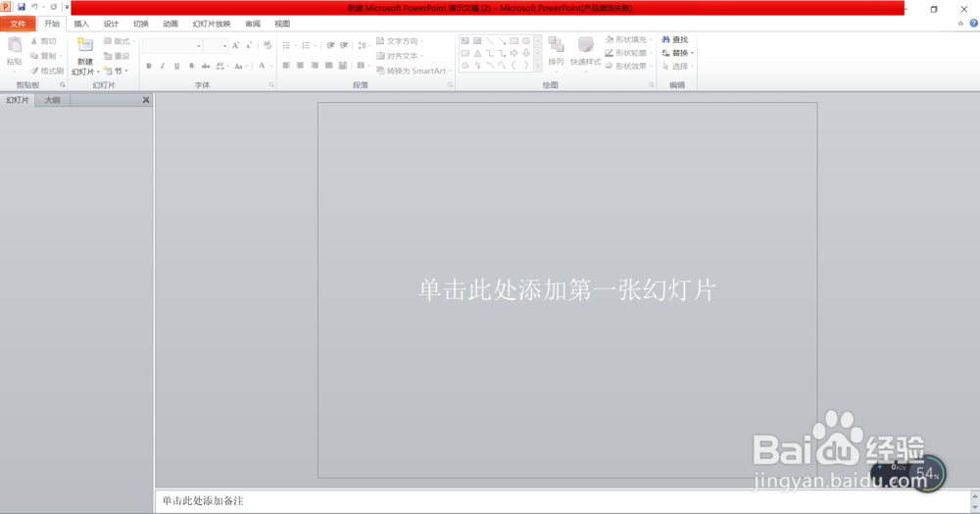This screenshot has height=514, width=980.
Task: Toggle Bold formatting
Action: 149,66
